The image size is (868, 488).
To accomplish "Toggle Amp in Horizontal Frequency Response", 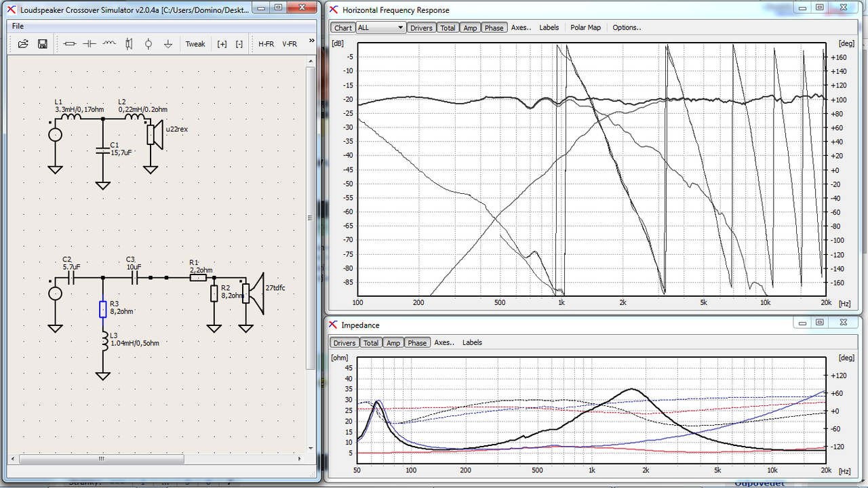I will point(470,28).
